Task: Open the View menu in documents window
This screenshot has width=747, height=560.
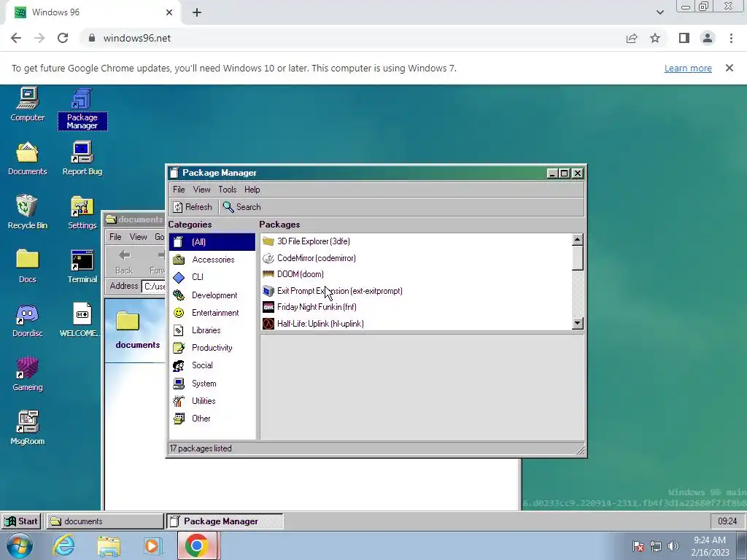Action: (x=138, y=237)
